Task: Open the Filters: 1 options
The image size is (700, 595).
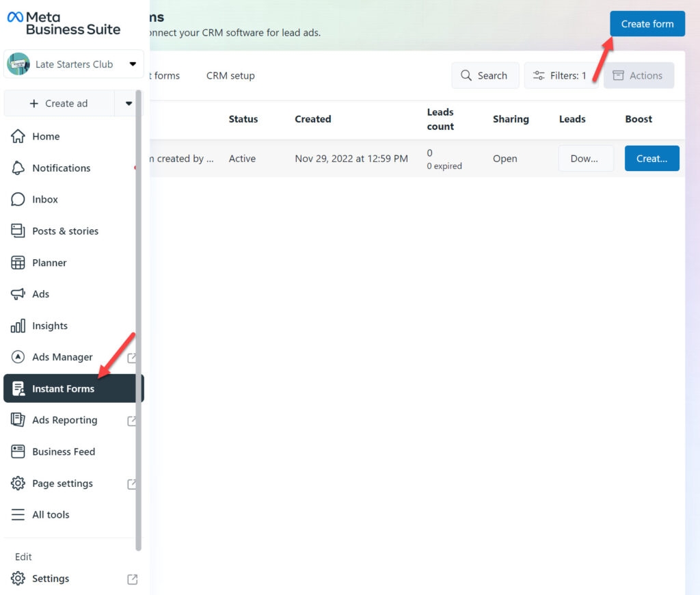Action: click(x=561, y=75)
